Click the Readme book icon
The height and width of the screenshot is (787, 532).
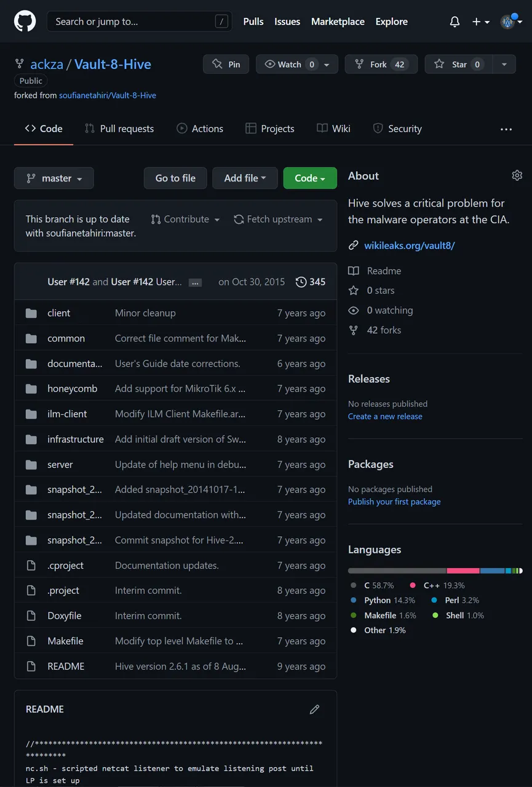354,271
